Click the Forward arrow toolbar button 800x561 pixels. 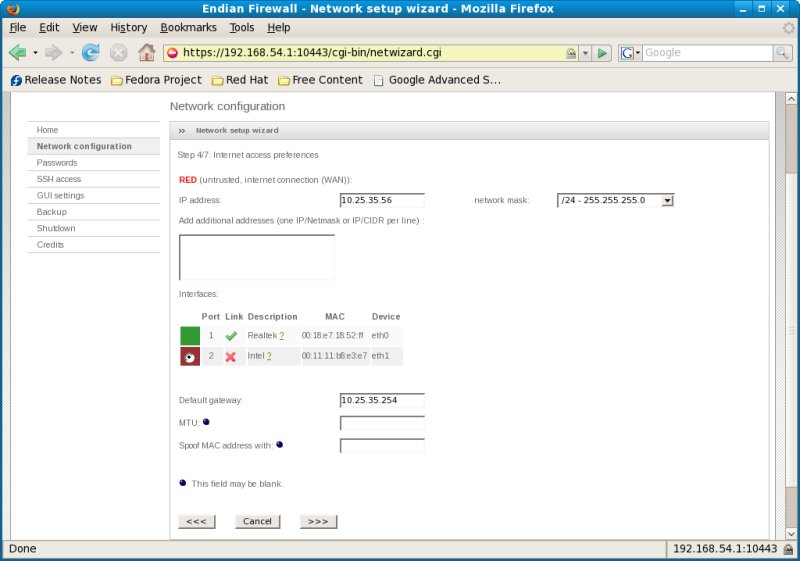coord(53,53)
